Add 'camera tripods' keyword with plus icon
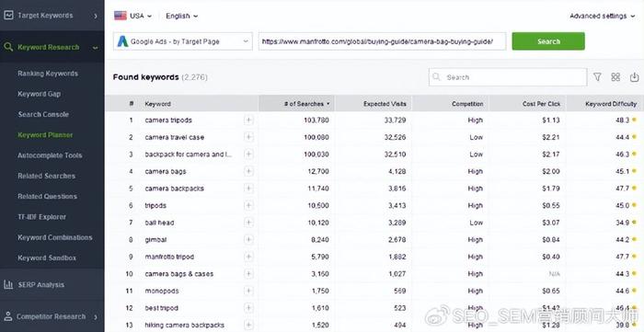The image size is (644, 332). point(248,120)
